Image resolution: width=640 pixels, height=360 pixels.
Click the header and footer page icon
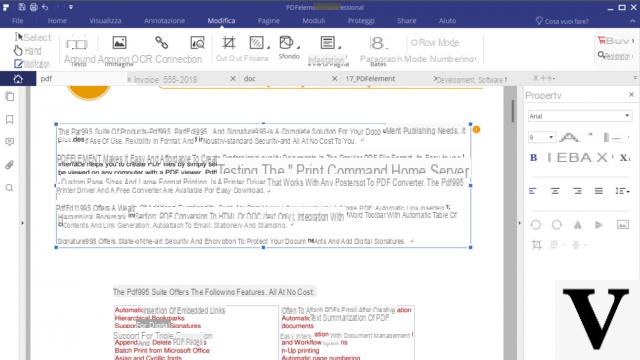point(328,42)
